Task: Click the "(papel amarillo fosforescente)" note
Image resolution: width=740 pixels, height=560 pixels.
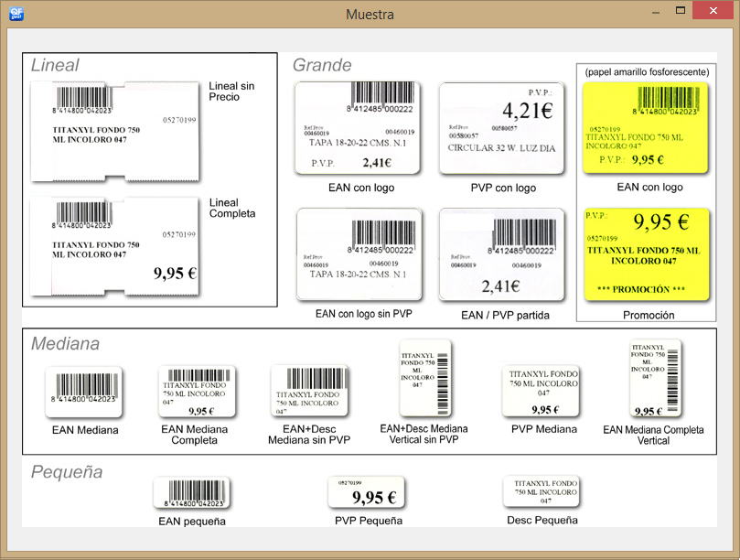Action: tap(647, 71)
